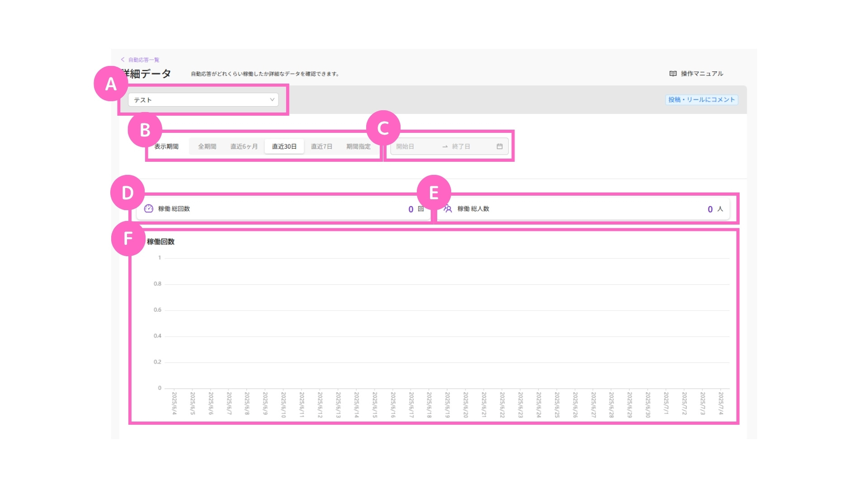Click the arrow between 開始日 and 終了日
Image resolution: width=868 pixels, height=488 pixels.
(445, 146)
